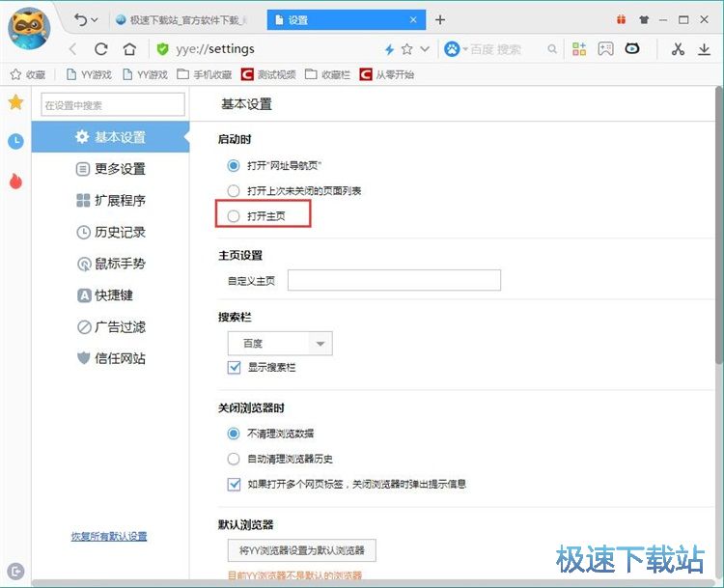724x588 pixels.
Task: Click 将YY浏览器设置为默认浏览器 button
Action: tap(302, 550)
